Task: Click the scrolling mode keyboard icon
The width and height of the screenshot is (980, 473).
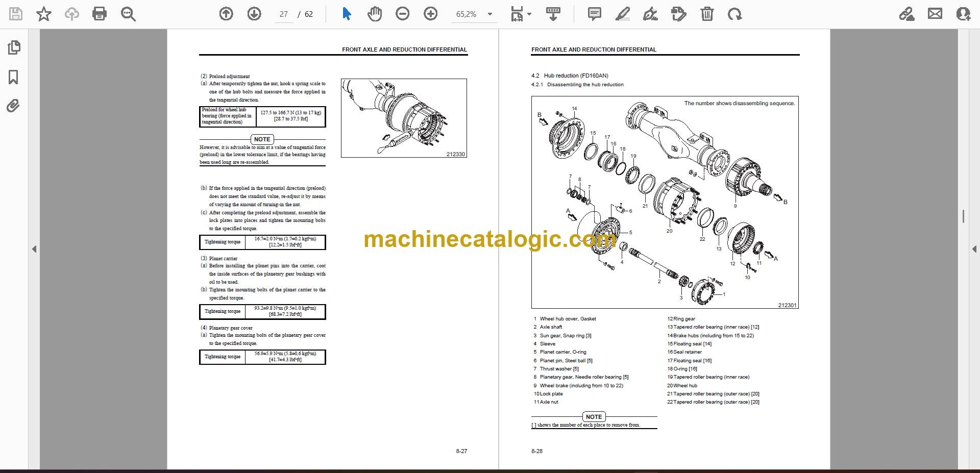Action: 553,14
